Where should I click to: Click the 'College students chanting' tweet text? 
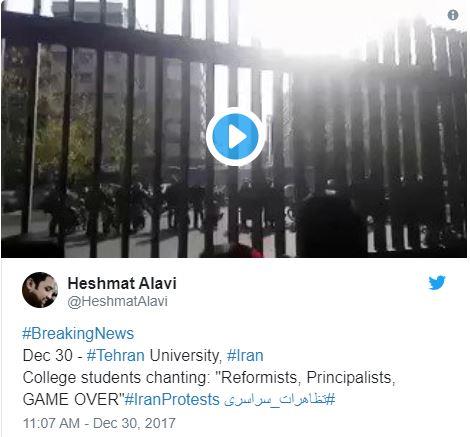coord(115,378)
